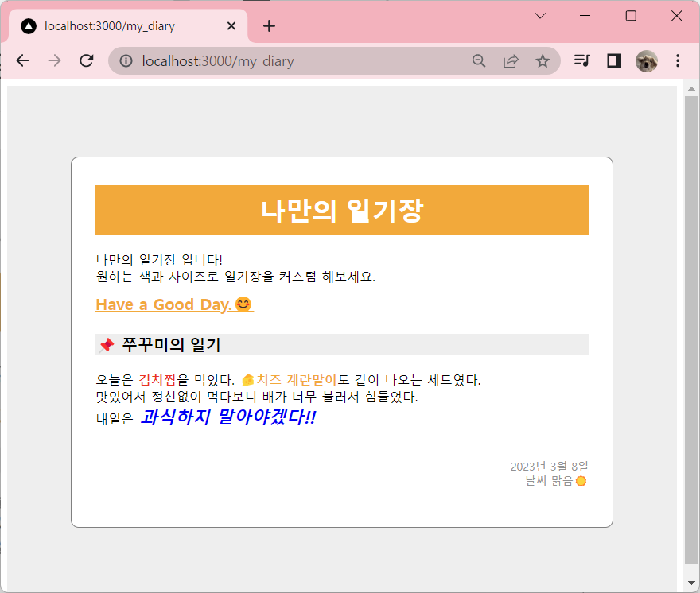Click the forward navigation arrow
Screen dimensions: 700x593
click(54, 60)
